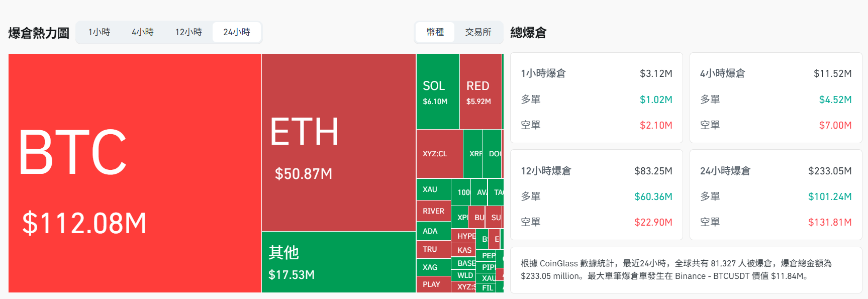The image size is (868, 299).
Task: Click the $60.36M long value
Action: click(653, 196)
